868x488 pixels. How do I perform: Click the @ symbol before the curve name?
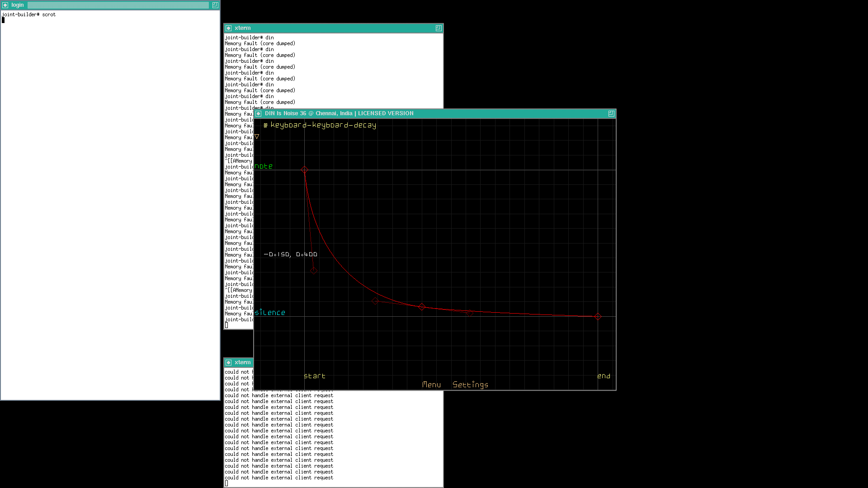265,125
